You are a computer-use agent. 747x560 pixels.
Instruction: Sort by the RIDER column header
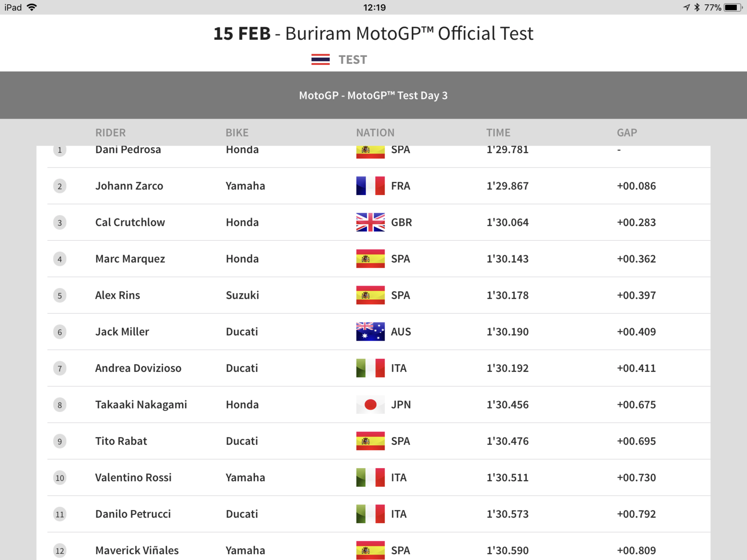coord(111,133)
